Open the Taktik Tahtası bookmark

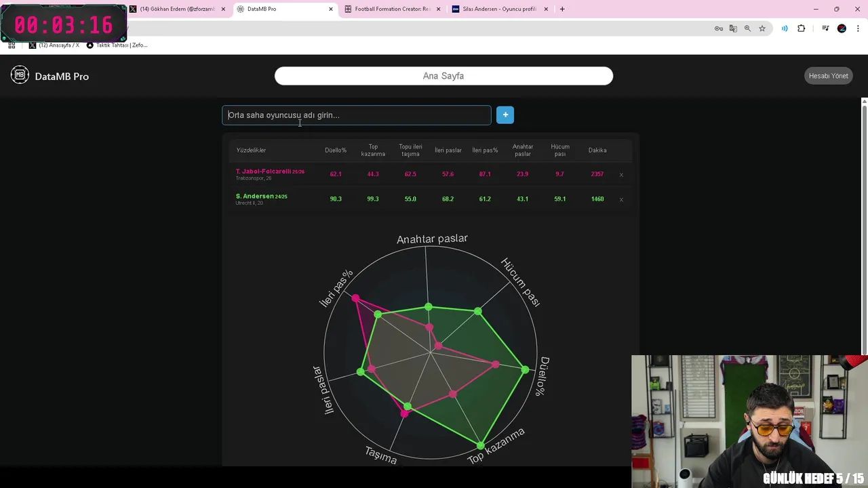117,45
